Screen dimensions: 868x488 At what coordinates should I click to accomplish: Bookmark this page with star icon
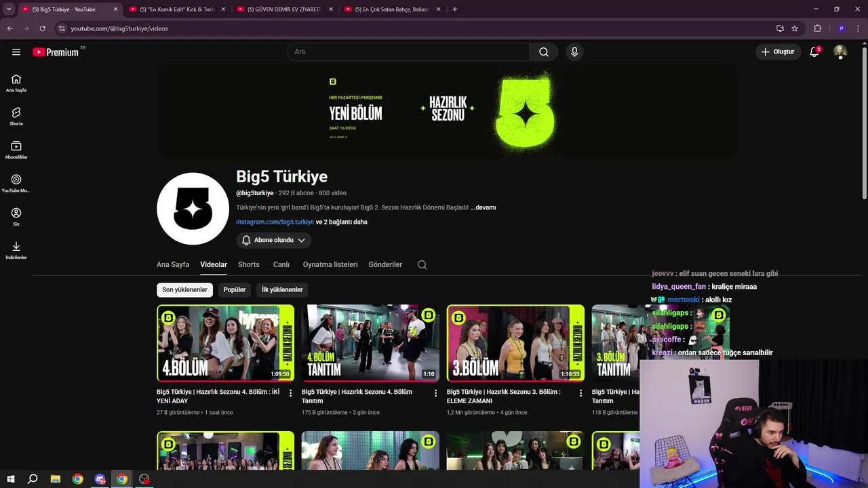795,28
